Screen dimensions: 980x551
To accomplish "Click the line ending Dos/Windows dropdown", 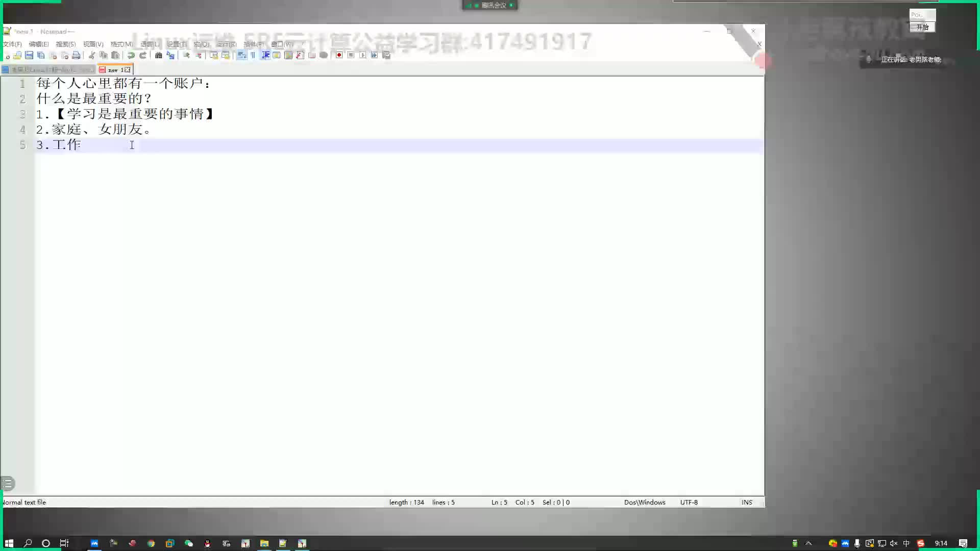I will point(644,503).
